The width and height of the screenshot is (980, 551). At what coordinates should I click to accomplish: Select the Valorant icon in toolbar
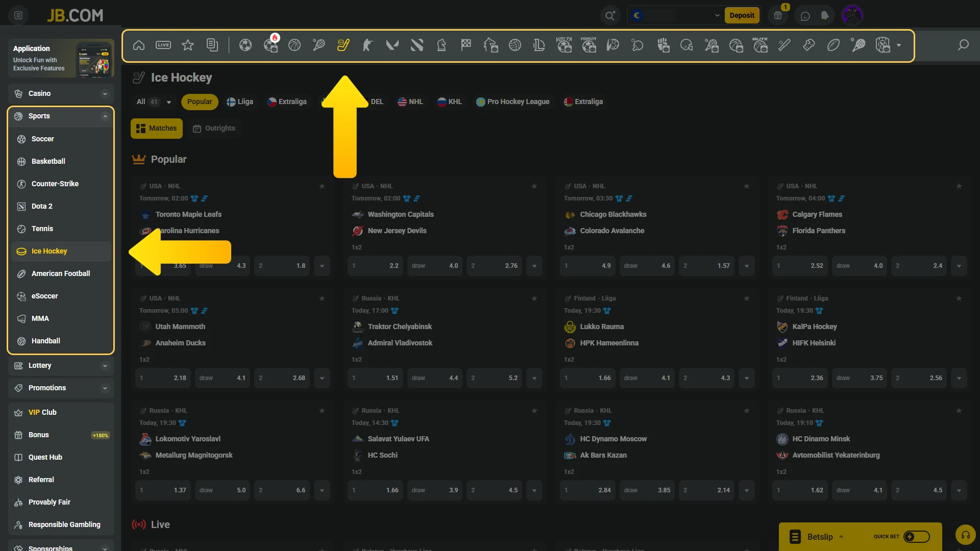coord(392,45)
